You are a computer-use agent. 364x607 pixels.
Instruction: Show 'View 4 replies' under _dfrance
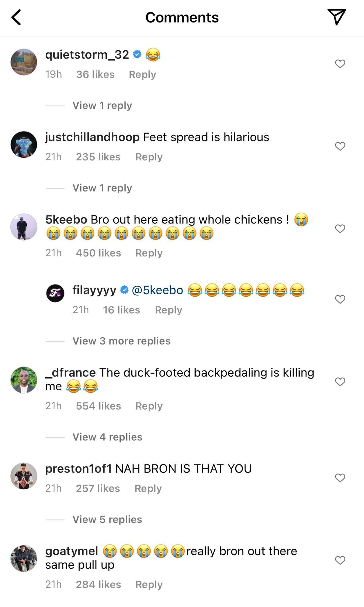pyautogui.click(x=107, y=437)
